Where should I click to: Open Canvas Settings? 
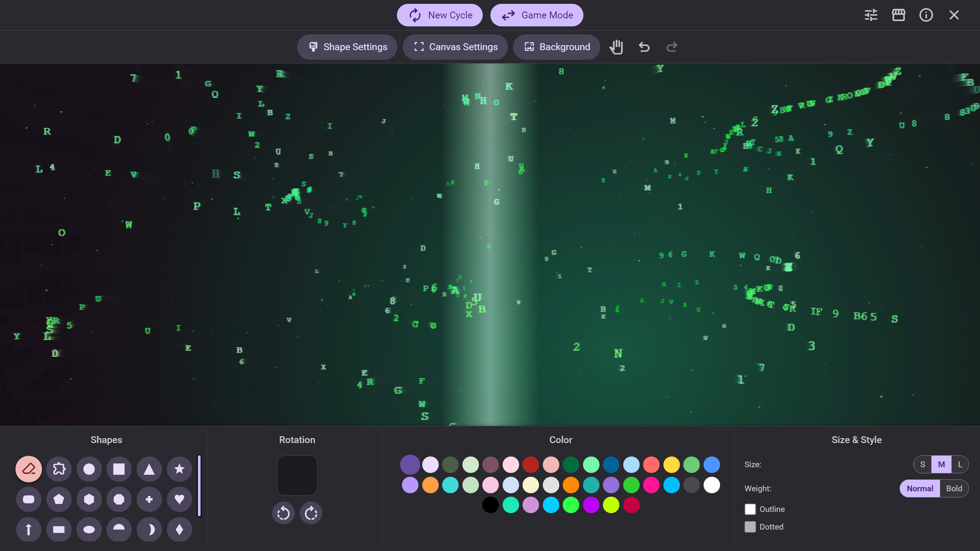click(x=455, y=47)
